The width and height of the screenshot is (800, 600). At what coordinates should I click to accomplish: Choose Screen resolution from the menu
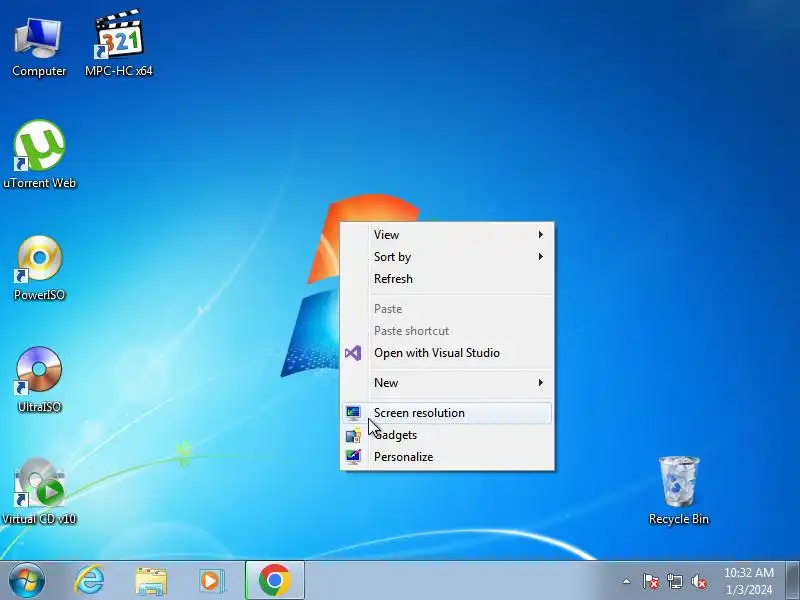[x=447, y=413]
